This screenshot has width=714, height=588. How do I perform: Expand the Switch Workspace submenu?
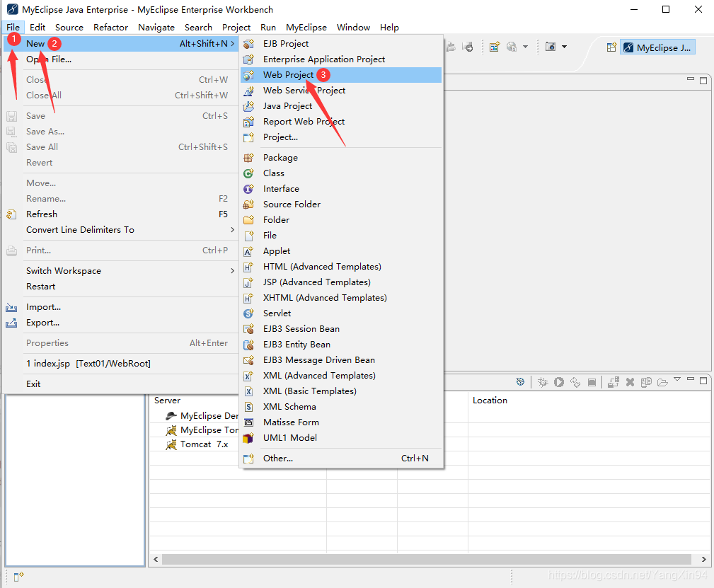coord(130,270)
